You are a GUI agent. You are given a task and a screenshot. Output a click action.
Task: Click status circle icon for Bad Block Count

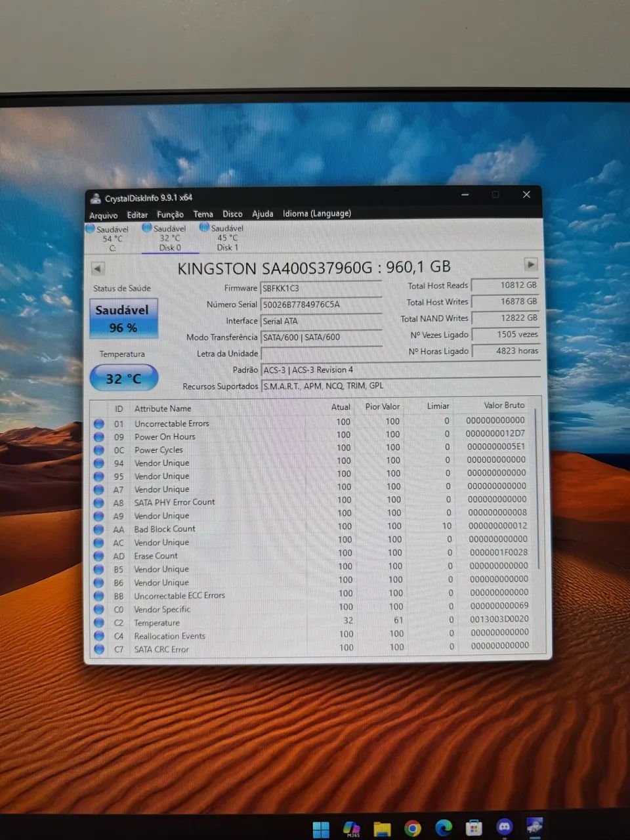click(99, 530)
